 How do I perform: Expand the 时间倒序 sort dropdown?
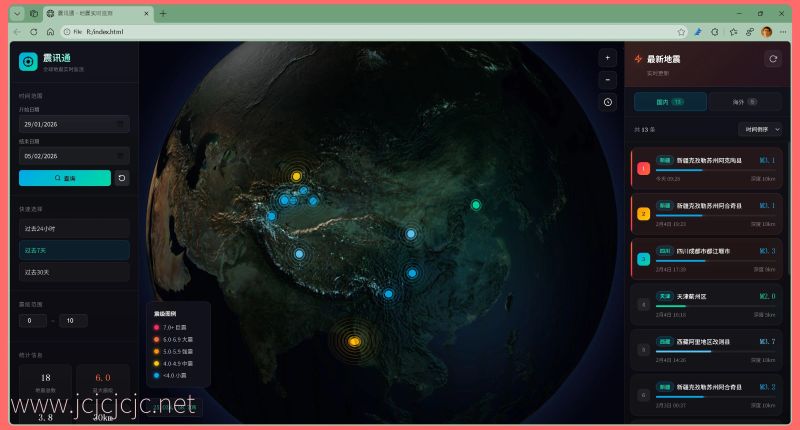click(759, 129)
